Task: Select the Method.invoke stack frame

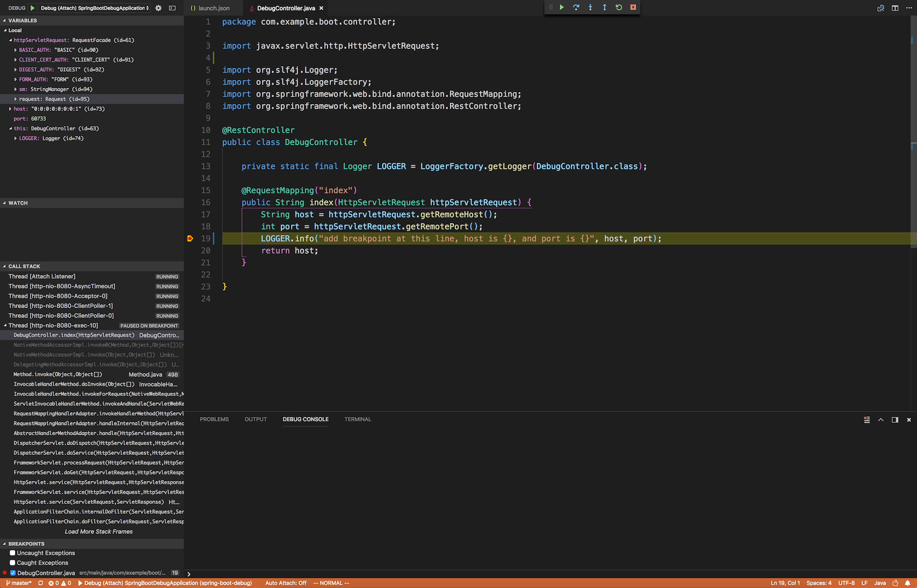Action: [58, 374]
